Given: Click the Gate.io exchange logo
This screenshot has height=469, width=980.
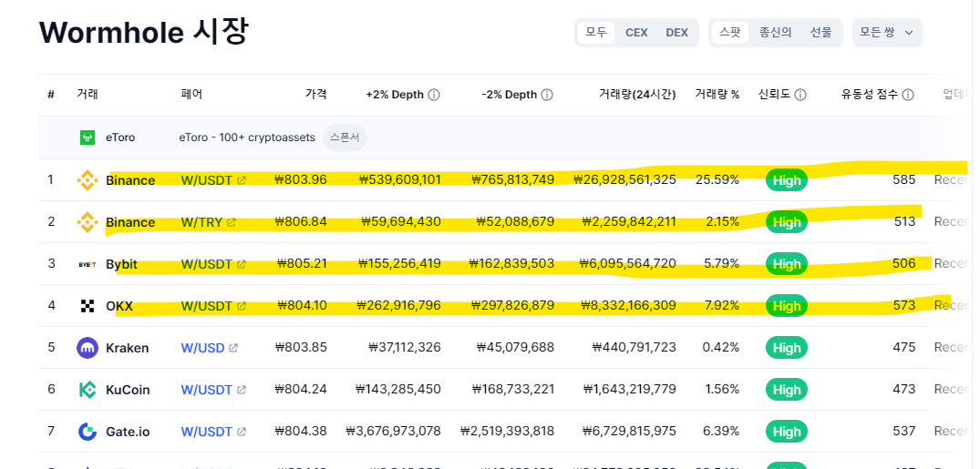Looking at the screenshot, I should pyautogui.click(x=88, y=432).
